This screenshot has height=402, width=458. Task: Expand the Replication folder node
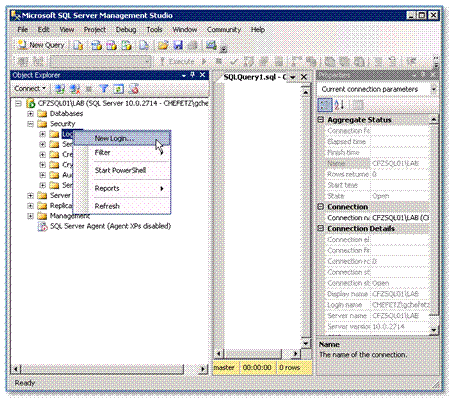click(30, 206)
